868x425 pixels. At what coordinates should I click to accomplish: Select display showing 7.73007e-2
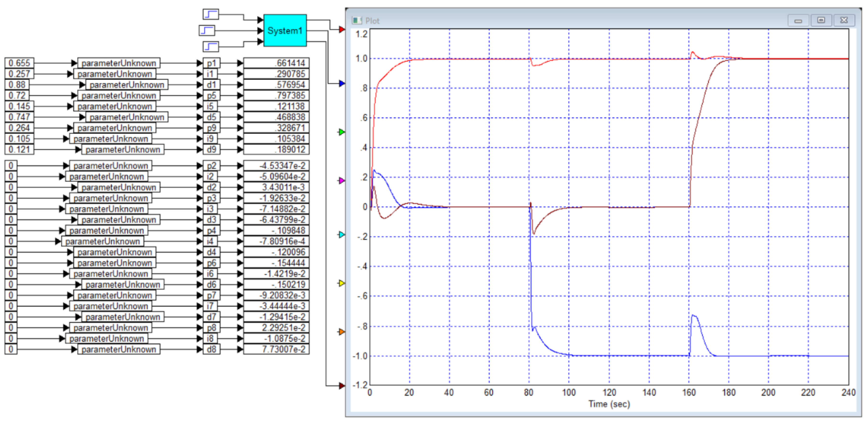(276, 349)
